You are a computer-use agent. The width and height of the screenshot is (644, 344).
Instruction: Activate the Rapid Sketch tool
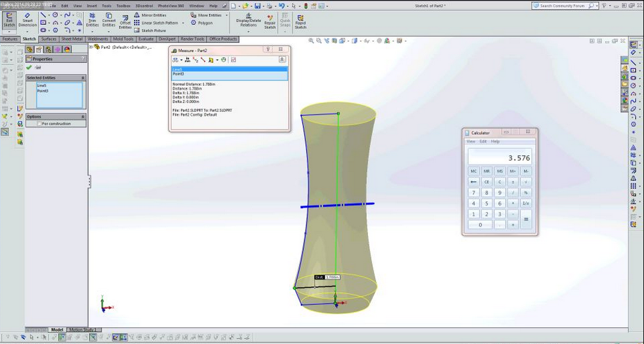[x=300, y=22]
